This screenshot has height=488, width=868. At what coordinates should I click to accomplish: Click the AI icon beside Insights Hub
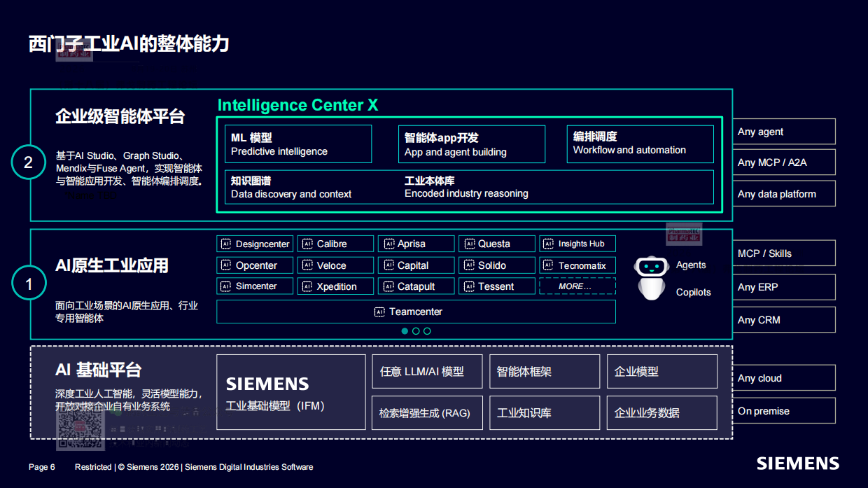(x=548, y=244)
